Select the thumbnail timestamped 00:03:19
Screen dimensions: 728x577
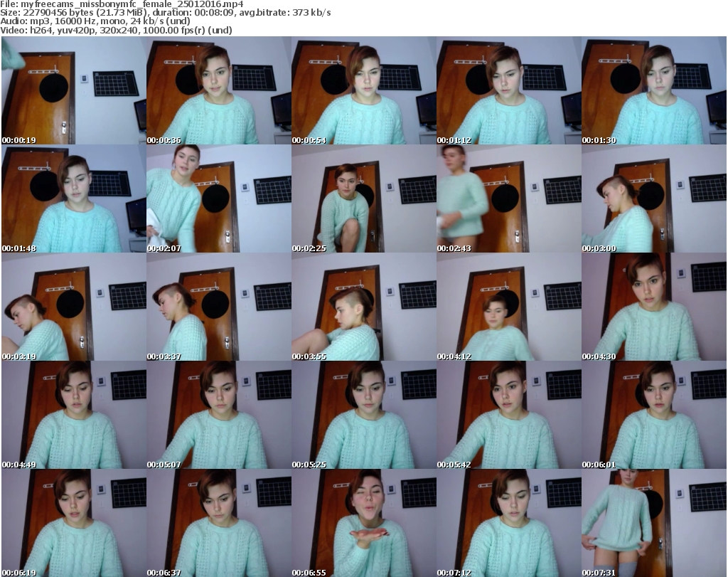pos(74,307)
